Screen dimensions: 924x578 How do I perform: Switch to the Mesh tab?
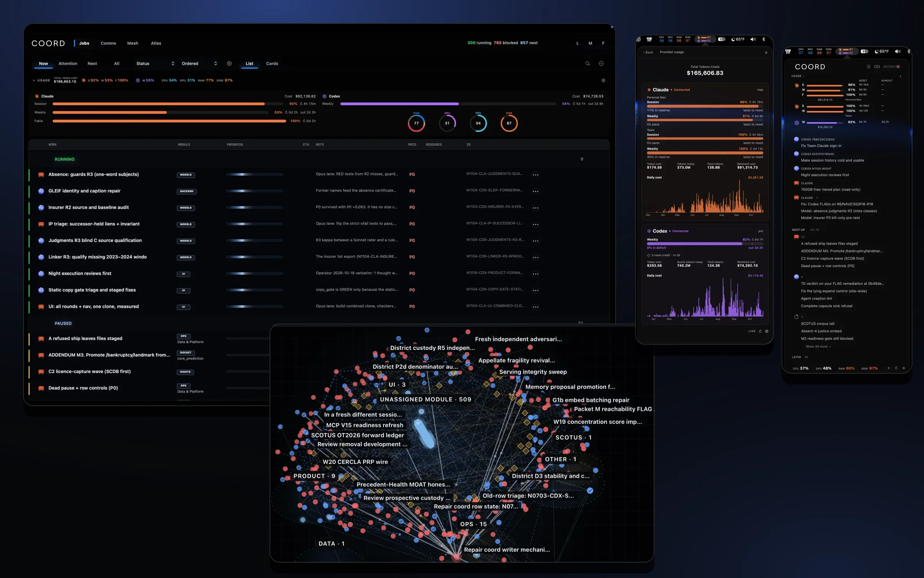(x=132, y=43)
